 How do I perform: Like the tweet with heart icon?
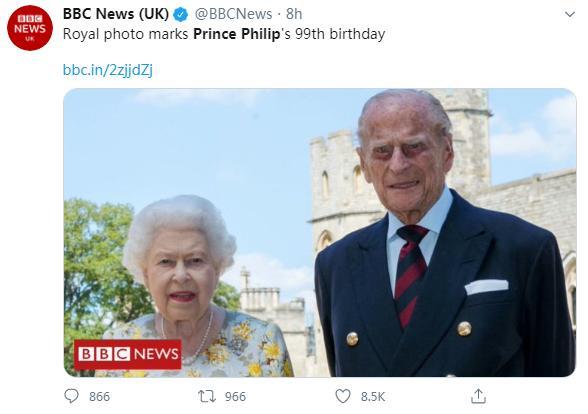click(x=342, y=396)
